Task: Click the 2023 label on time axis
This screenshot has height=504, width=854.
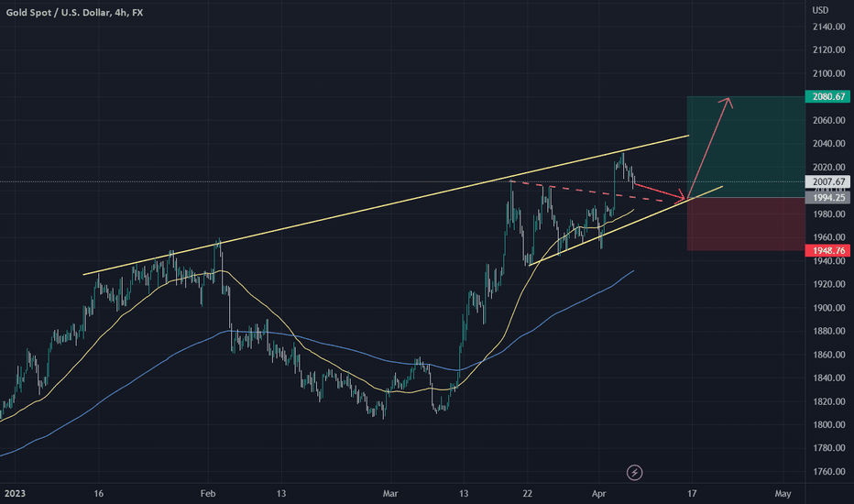Action: coord(15,494)
